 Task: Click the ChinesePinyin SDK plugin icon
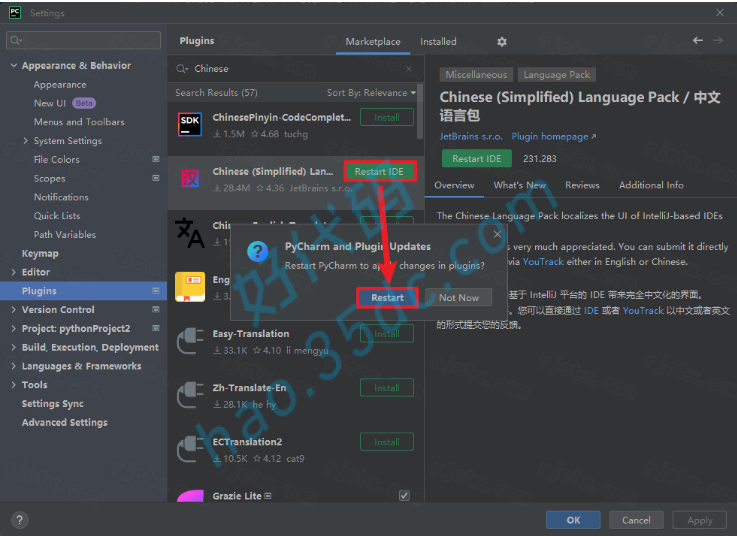coord(190,125)
